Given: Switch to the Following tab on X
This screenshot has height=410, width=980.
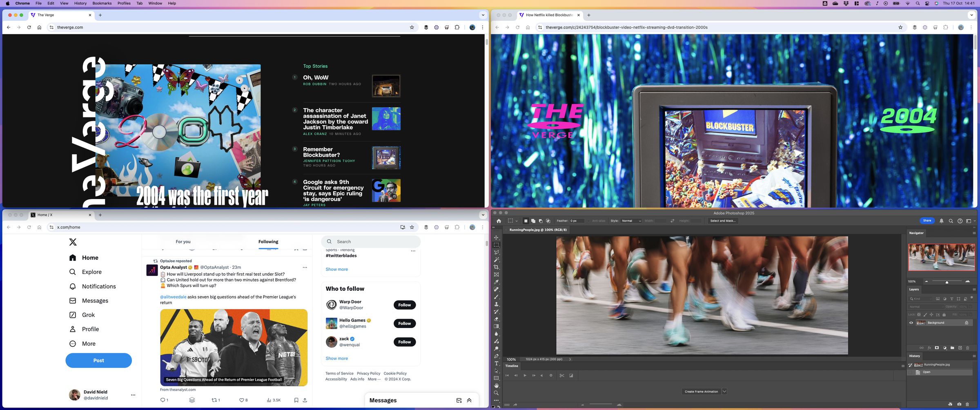Looking at the screenshot, I should 268,242.
